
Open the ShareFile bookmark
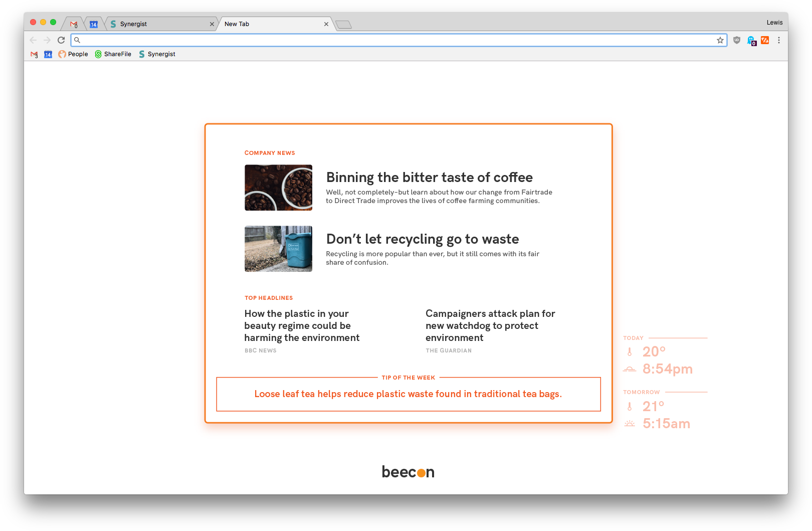coord(113,54)
